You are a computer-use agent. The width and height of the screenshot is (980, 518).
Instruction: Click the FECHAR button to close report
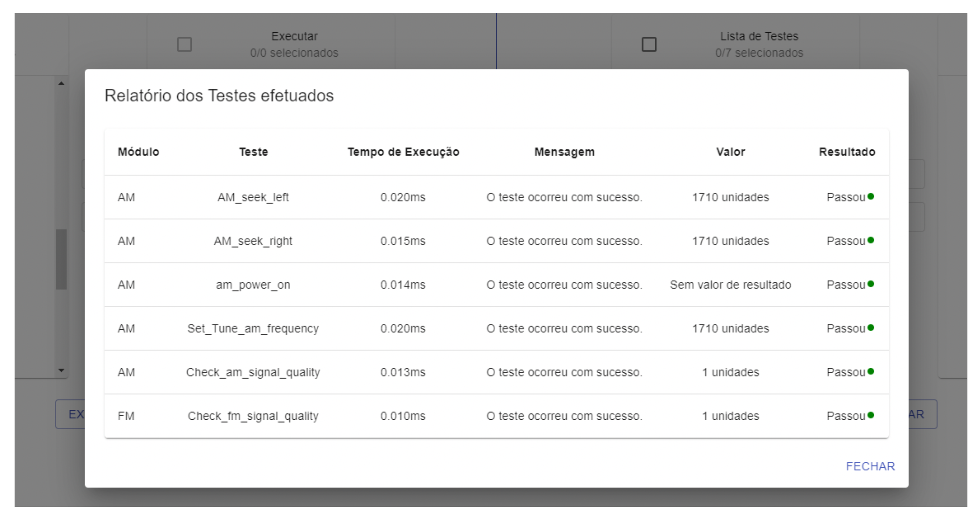pyautogui.click(x=870, y=466)
